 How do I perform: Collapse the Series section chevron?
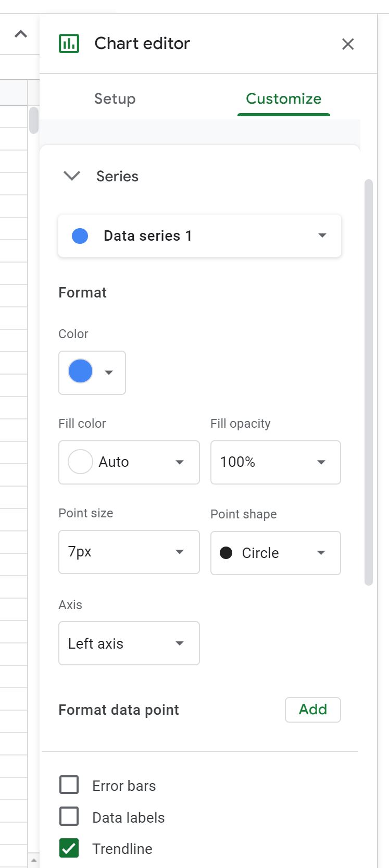click(x=71, y=176)
